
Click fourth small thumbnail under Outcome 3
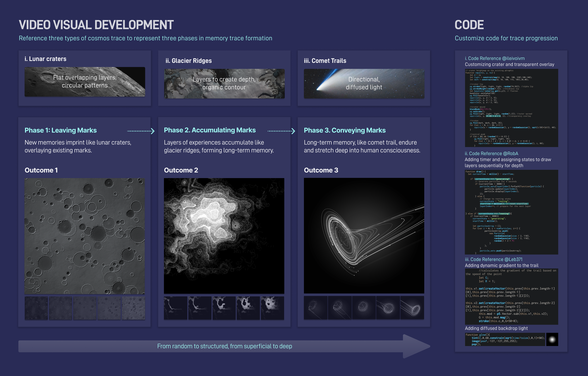tap(388, 308)
